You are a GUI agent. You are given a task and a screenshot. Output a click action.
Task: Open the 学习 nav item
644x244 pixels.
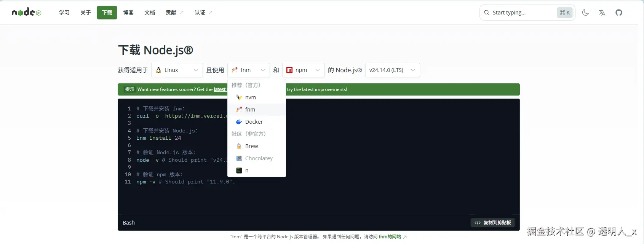[64, 13]
